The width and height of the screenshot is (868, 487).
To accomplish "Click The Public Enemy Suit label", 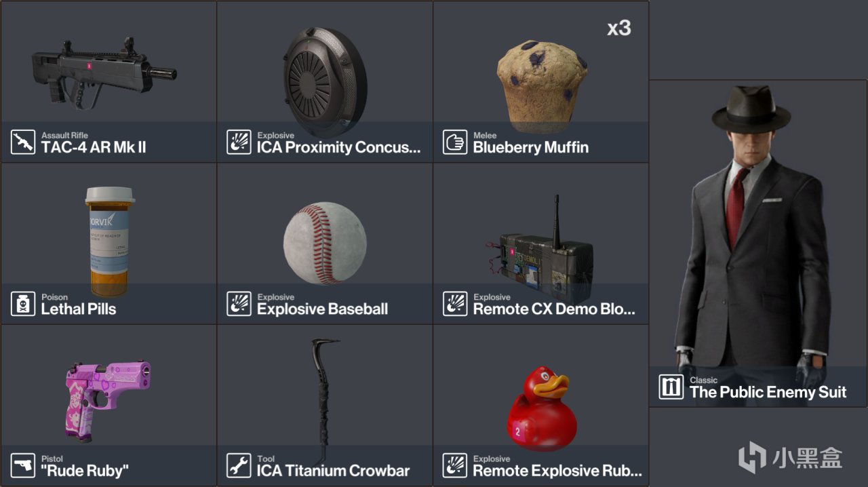I will tap(768, 392).
